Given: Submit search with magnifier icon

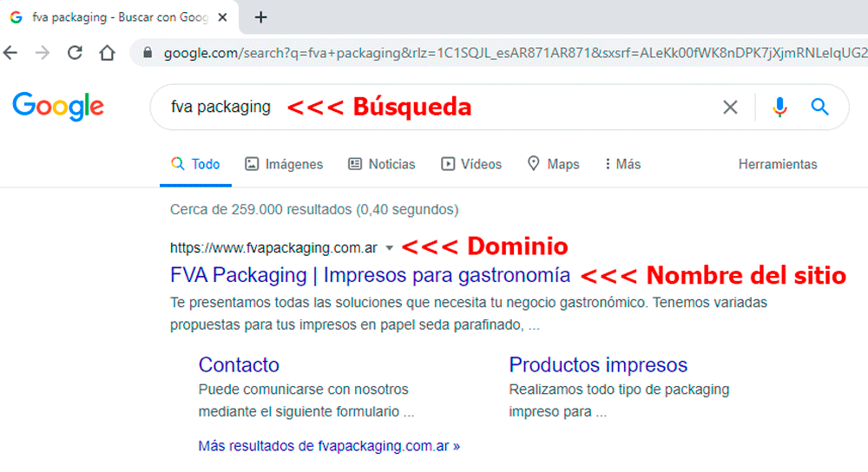Looking at the screenshot, I should click(x=820, y=107).
